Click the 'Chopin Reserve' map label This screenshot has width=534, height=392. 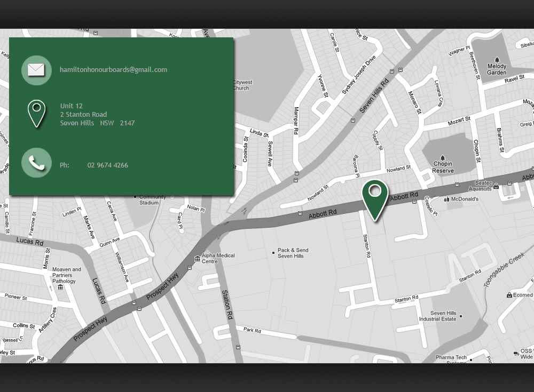(x=443, y=167)
